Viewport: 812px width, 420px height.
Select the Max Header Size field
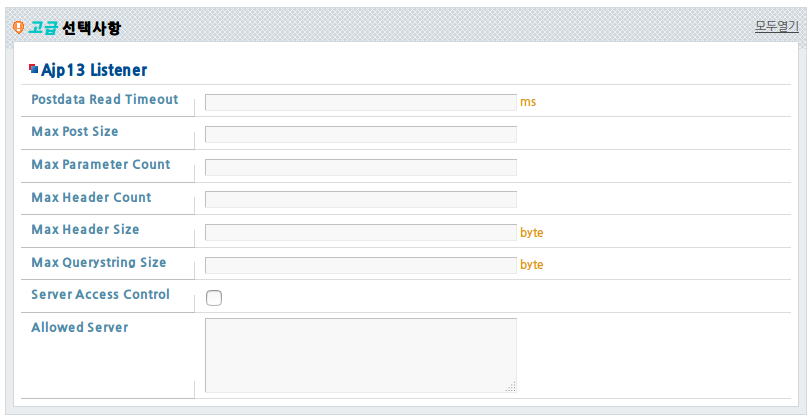click(361, 233)
